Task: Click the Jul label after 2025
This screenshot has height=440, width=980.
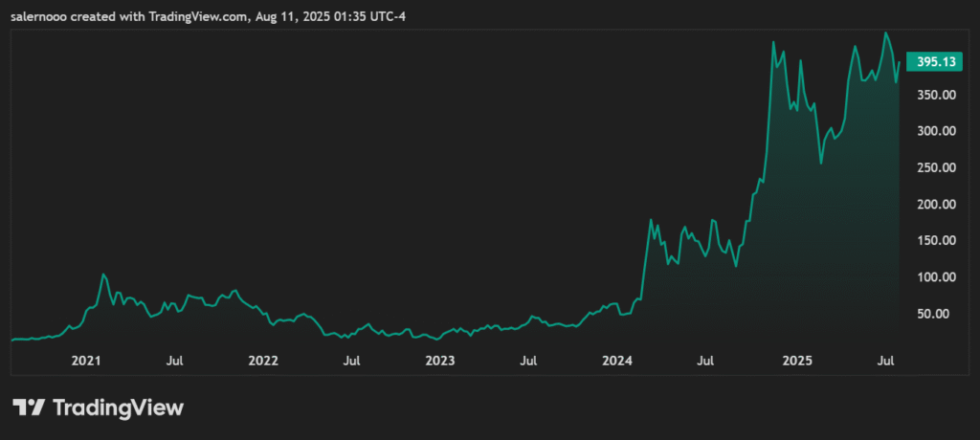Action: pos(886,361)
